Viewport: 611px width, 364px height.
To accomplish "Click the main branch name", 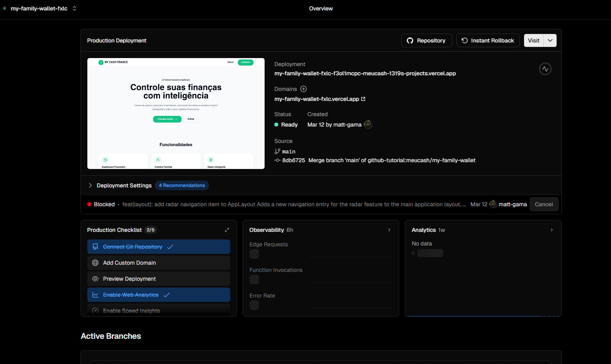I will pos(289,151).
